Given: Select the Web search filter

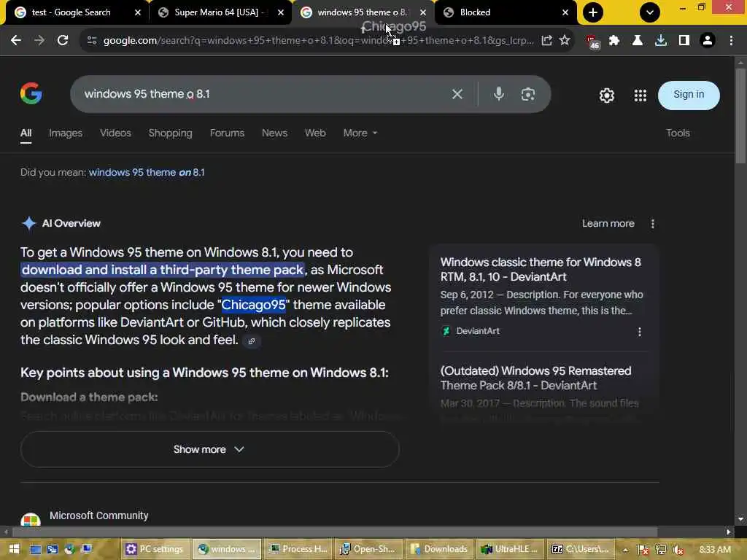Looking at the screenshot, I should [315, 133].
